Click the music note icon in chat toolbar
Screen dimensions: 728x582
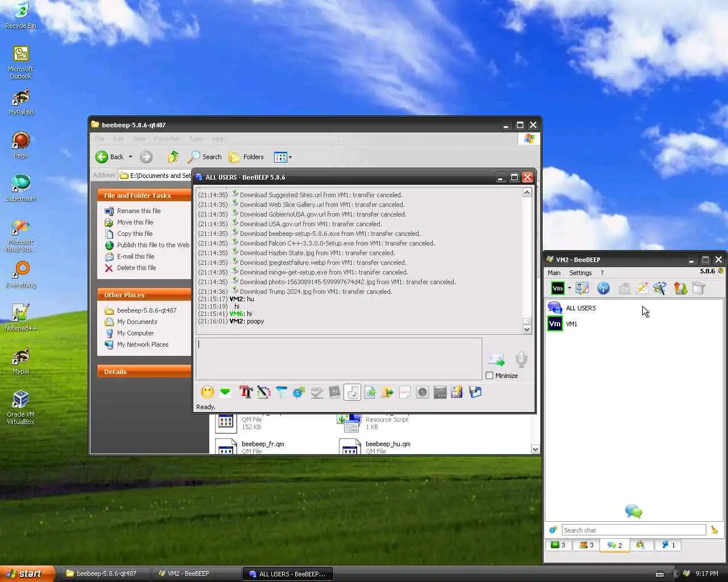pos(353,392)
